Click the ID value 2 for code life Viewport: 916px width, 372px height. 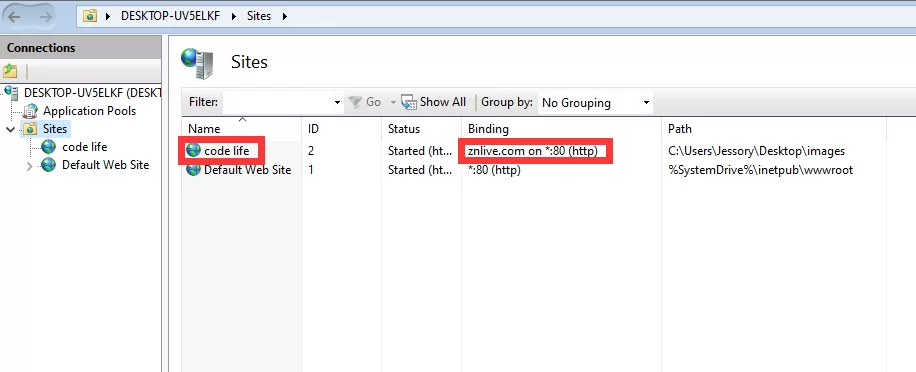point(311,151)
